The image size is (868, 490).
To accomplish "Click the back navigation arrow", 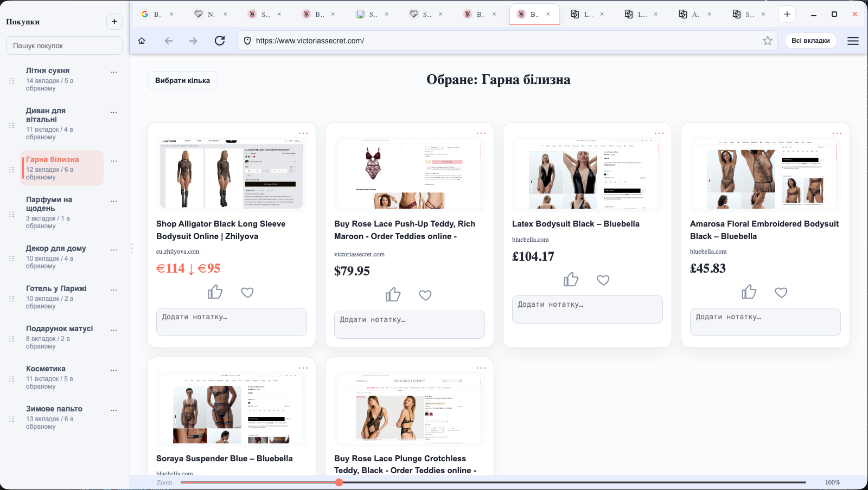I will pos(169,41).
